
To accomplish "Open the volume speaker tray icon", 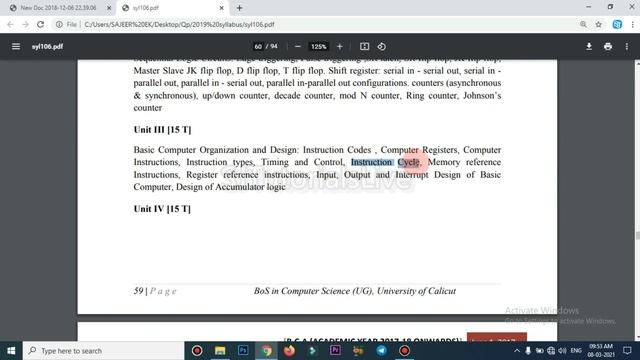I will (x=562, y=351).
